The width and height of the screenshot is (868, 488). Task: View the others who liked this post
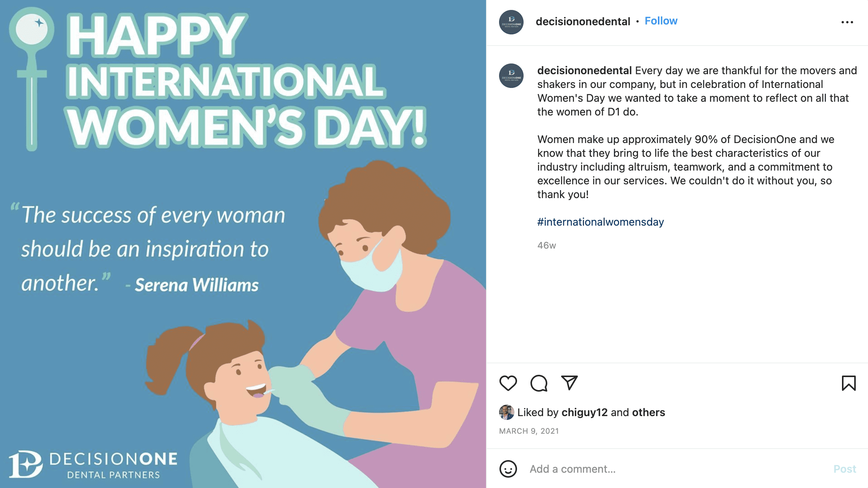[648, 412]
